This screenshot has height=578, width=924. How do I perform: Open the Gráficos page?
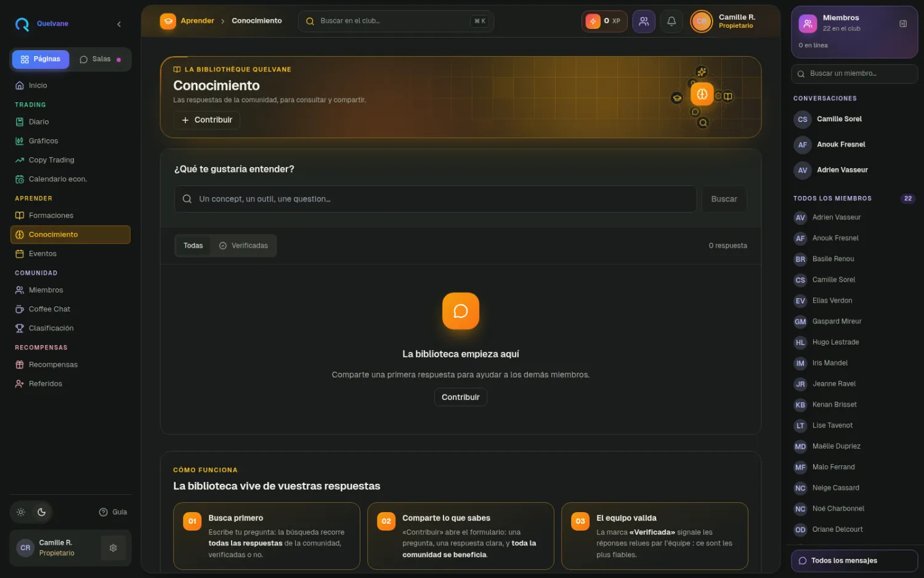click(70, 141)
